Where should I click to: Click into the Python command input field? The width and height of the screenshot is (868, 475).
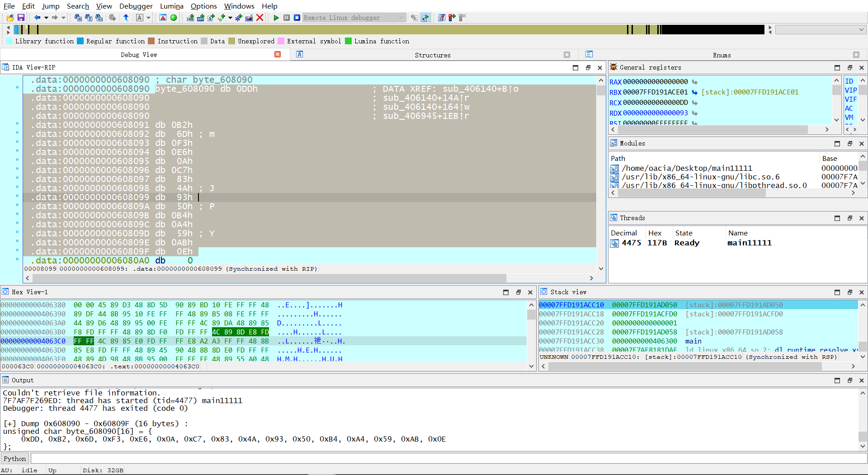[448, 459]
